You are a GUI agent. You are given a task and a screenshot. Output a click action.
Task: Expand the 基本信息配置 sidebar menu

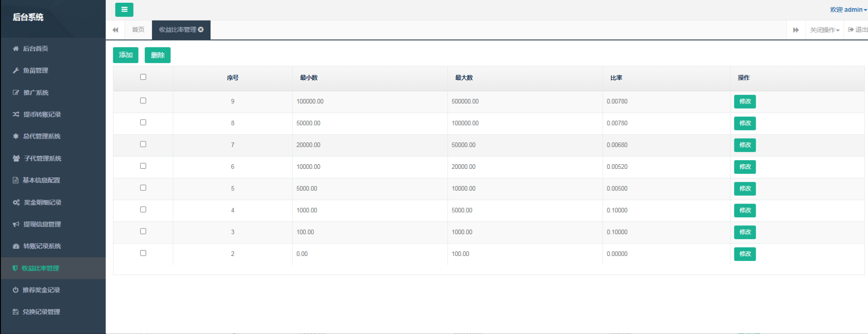[x=41, y=180]
